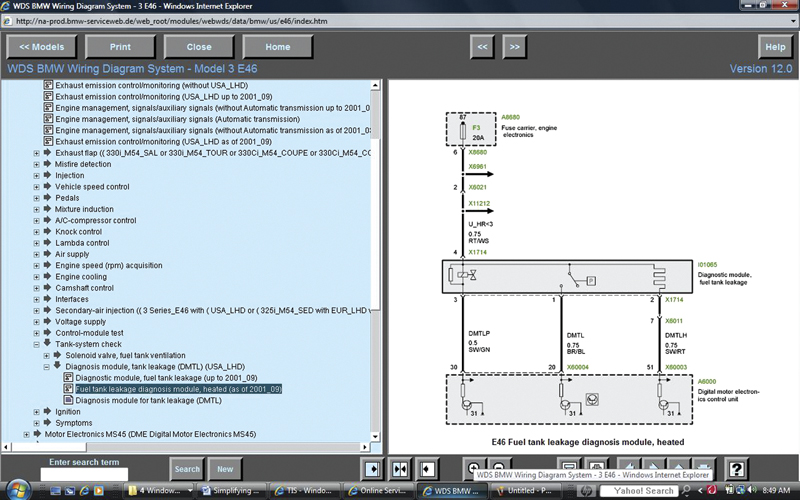Collapse the Tank-system check node
The width and height of the screenshot is (800, 500).
(36, 344)
